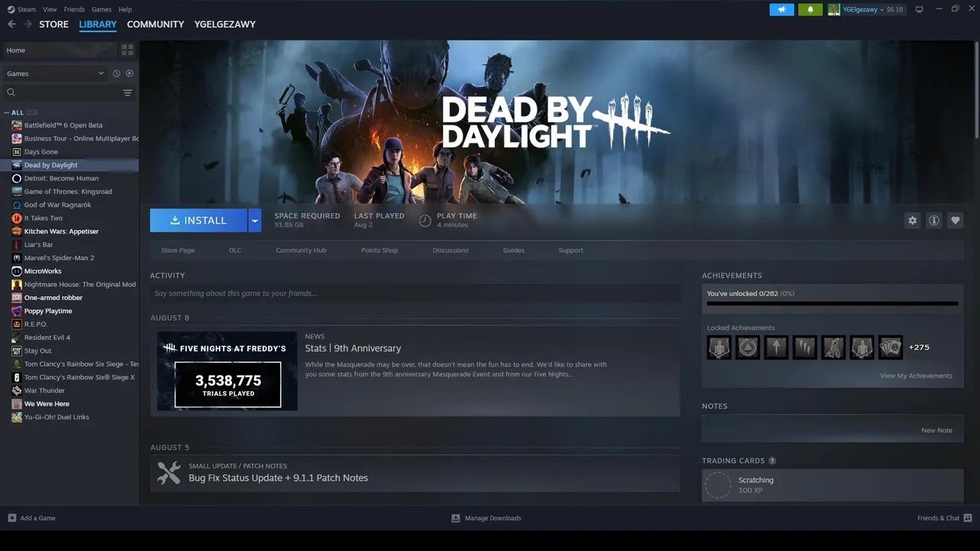Open the announcements megaphone icon
Viewport: 980px width, 551px height.
[x=782, y=9]
